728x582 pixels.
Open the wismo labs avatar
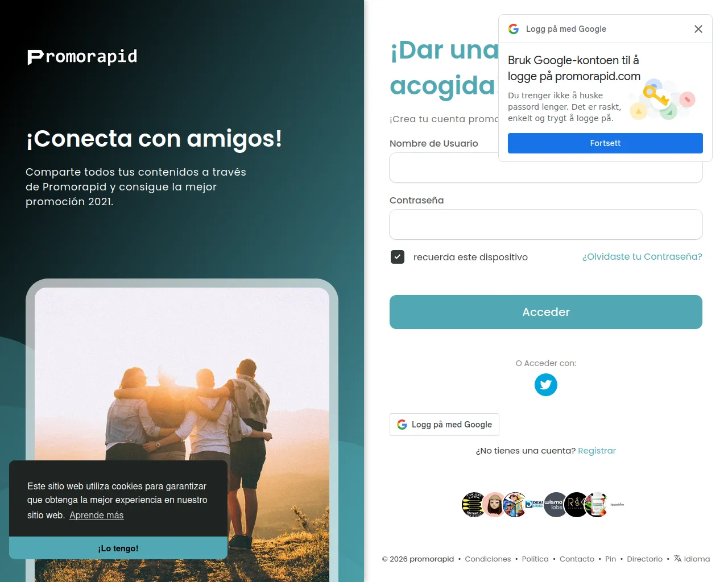[555, 505]
